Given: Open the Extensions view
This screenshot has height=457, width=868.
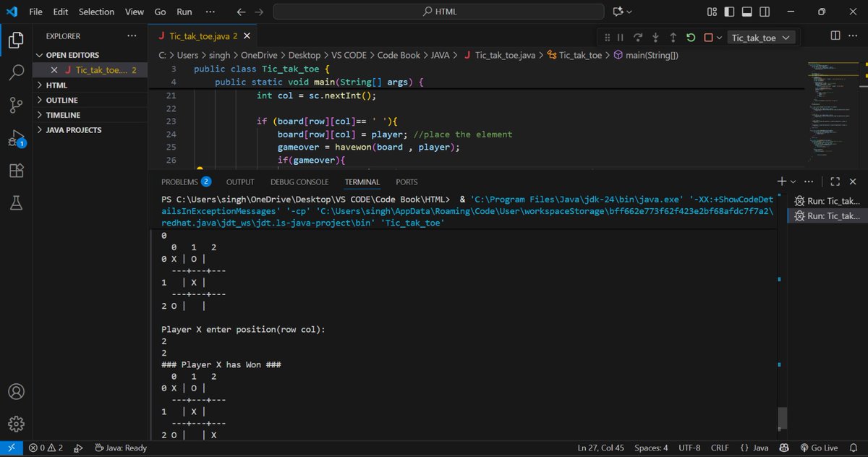Looking at the screenshot, I should (16, 171).
